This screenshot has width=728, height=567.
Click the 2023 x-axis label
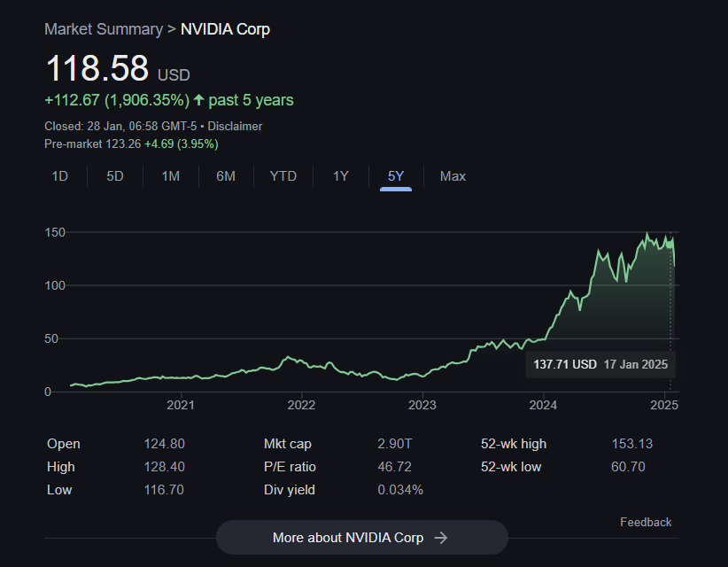[x=422, y=405]
